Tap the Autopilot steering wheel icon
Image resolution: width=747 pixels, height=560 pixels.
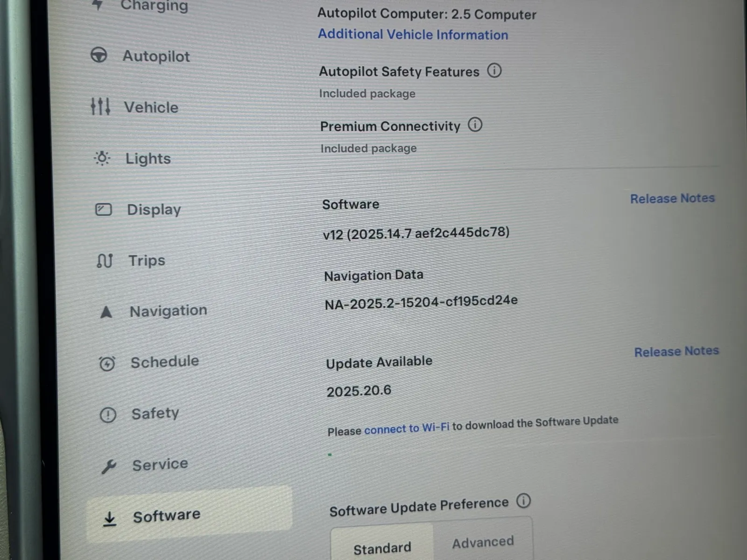coord(99,56)
